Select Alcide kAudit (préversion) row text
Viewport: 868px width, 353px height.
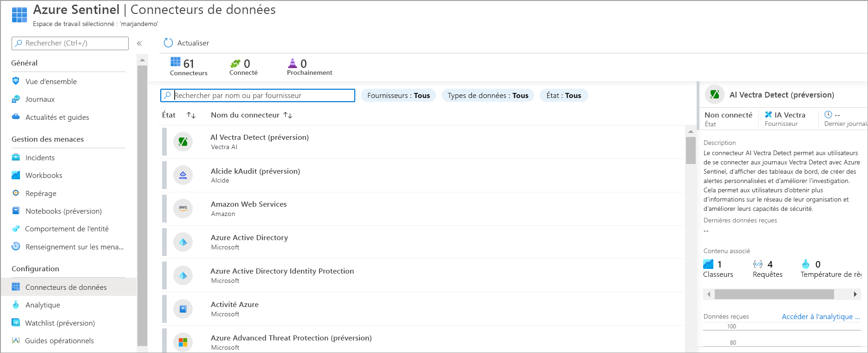coord(255,171)
